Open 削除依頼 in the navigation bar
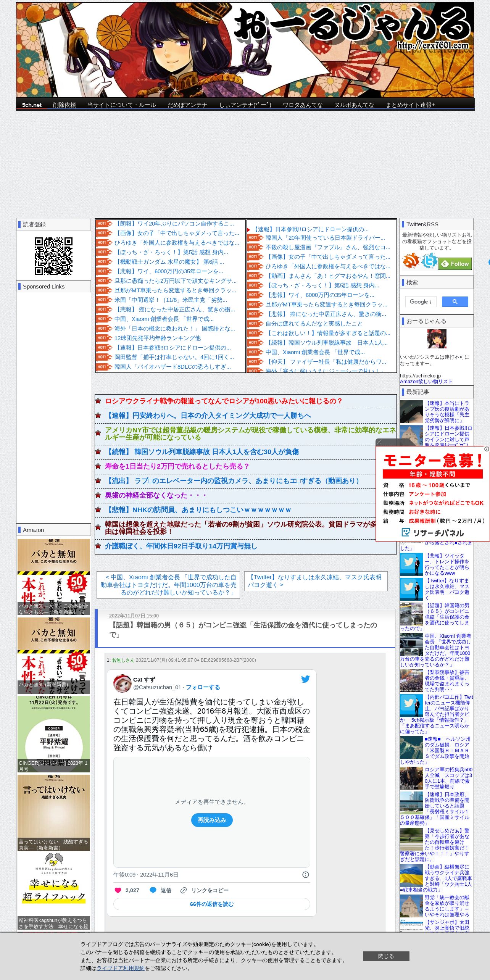Screen dimensions: 490x980 (64, 105)
